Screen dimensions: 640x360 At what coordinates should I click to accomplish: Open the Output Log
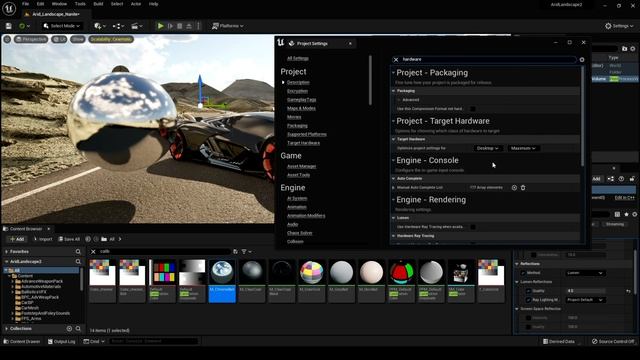[x=61, y=342]
